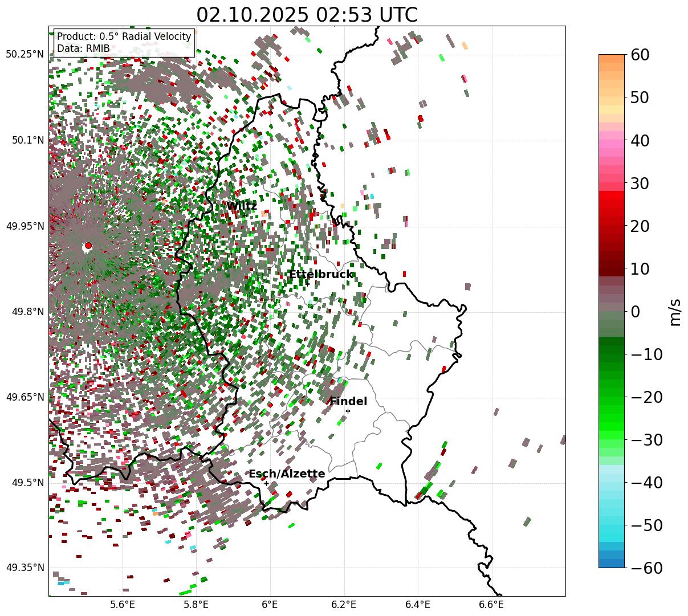Click the 49.35°N latitude label

(25, 568)
